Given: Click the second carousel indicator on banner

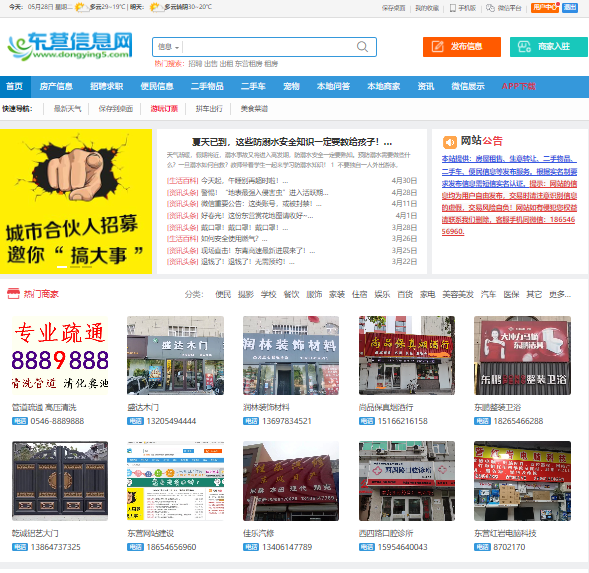Looking at the screenshot, I should [x=75, y=267].
